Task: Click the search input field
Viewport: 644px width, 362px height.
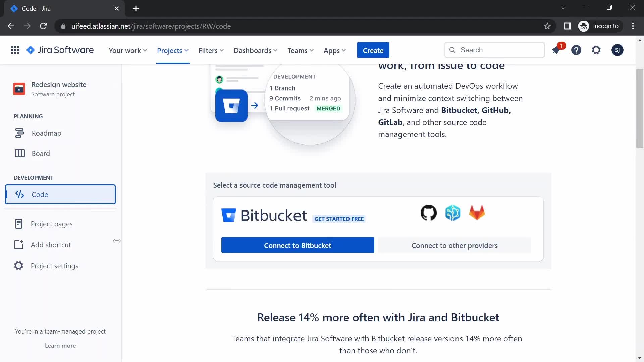Action: 494,50
